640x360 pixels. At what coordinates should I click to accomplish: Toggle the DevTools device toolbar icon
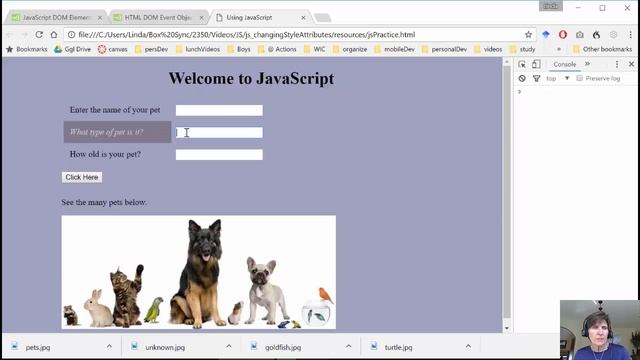pyautogui.click(x=536, y=64)
